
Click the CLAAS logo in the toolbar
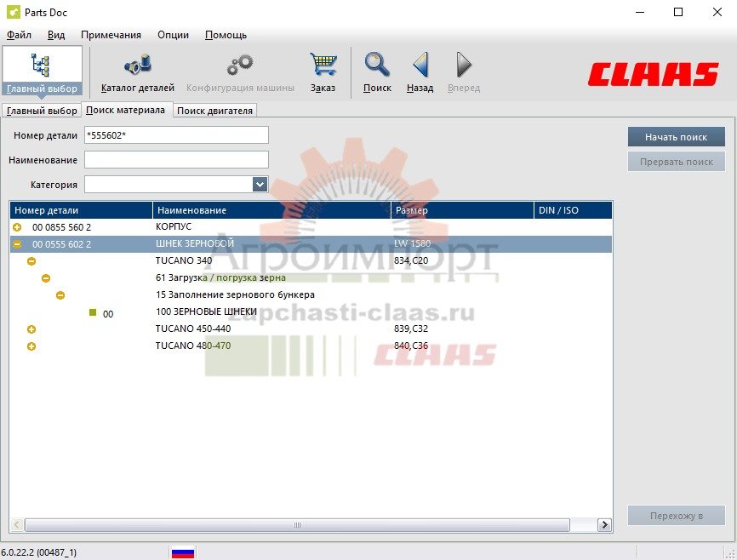tap(654, 74)
